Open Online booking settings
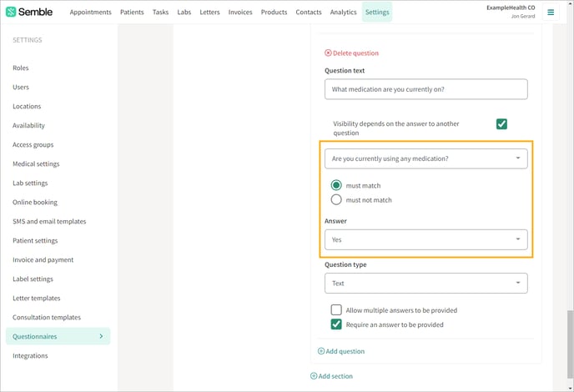The image size is (574, 392). click(35, 203)
